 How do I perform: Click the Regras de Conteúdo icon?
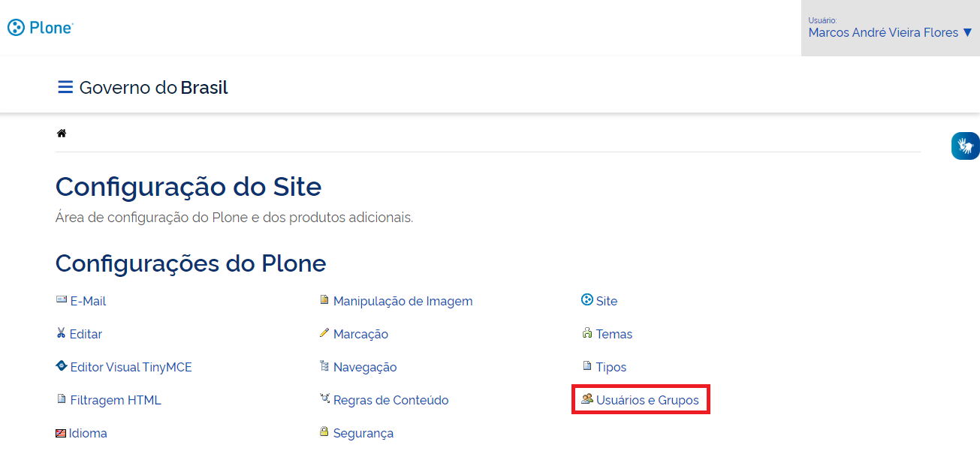pyautogui.click(x=324, y=399)
